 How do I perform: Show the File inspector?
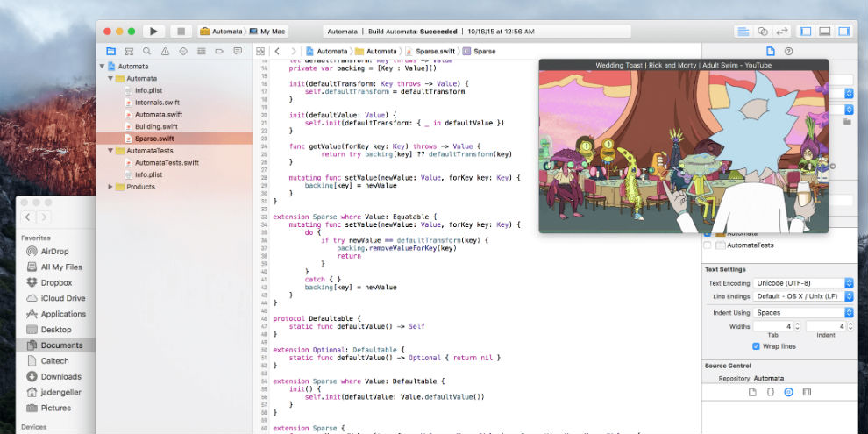[x=770, y=51]
